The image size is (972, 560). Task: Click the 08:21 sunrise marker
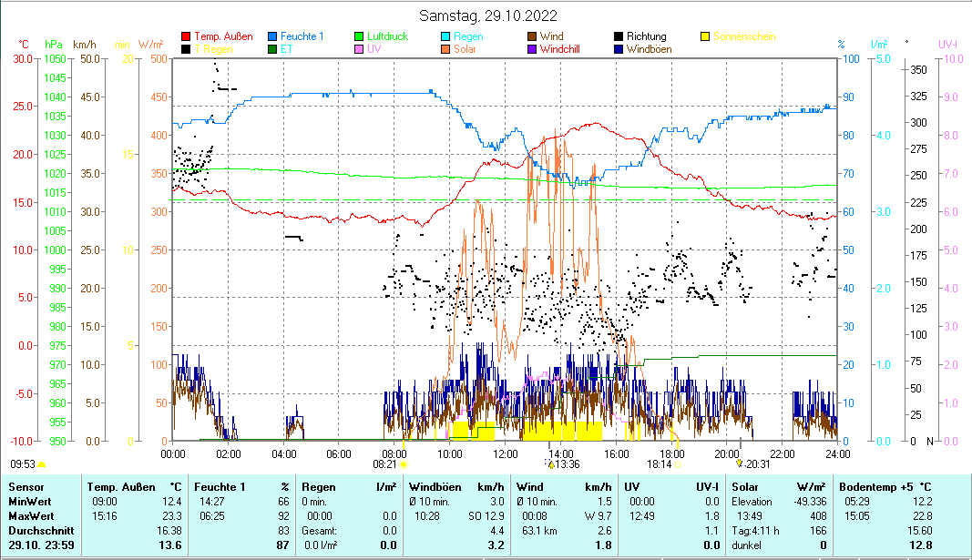388,463
